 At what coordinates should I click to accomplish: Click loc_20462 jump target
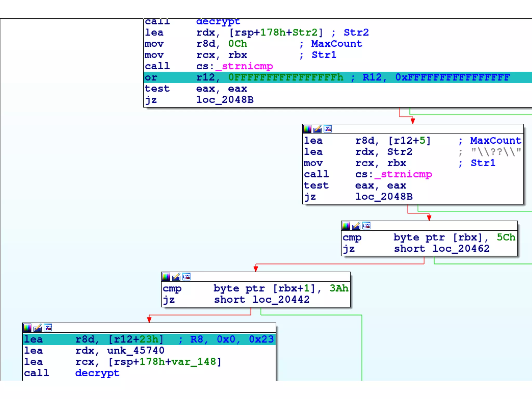(x=461, y=249)
